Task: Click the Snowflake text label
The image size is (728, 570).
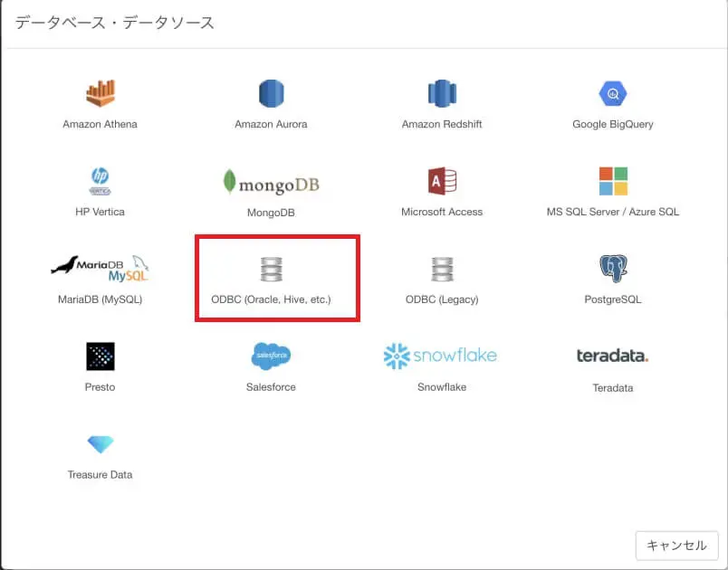Action: pos(442,387)
